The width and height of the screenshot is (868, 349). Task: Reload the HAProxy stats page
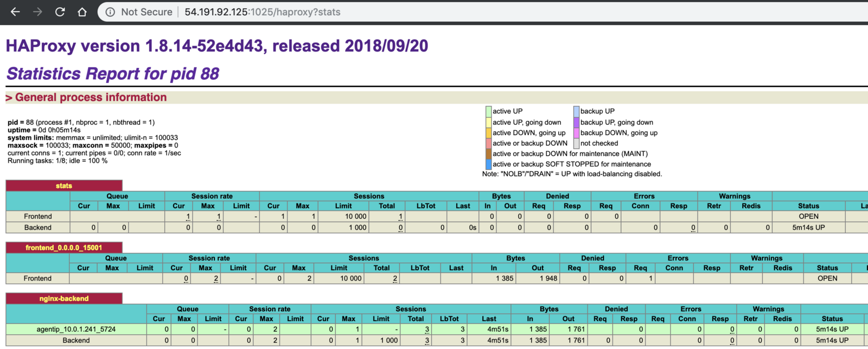60,11
